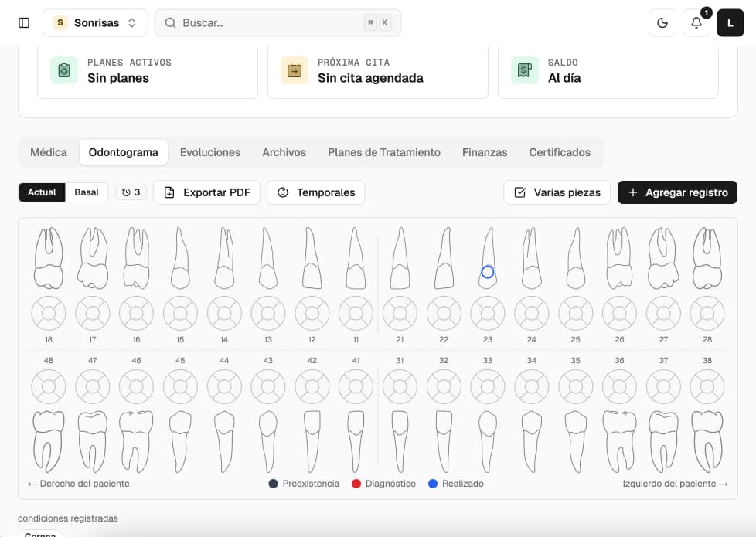Select lower tooth 46 molar drawing
The height and width of the screenshot is (537, 756).
coord(137,441)
